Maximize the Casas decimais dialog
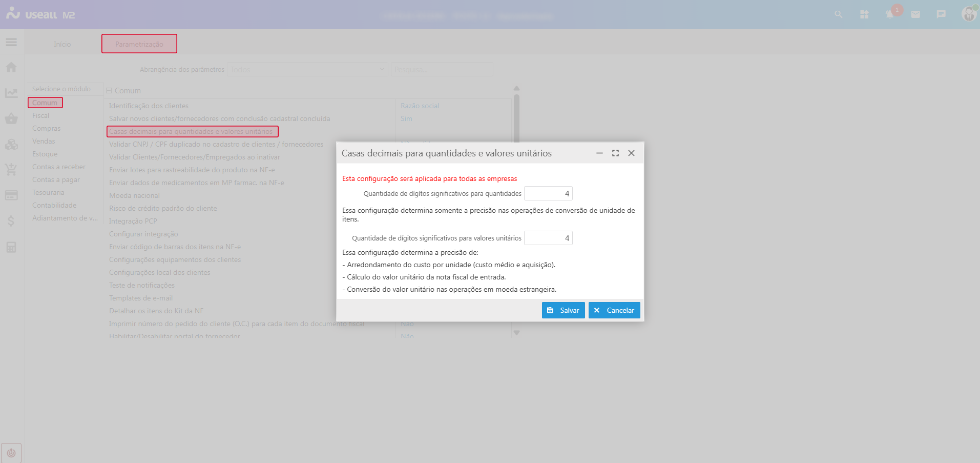 pos(615,153)
